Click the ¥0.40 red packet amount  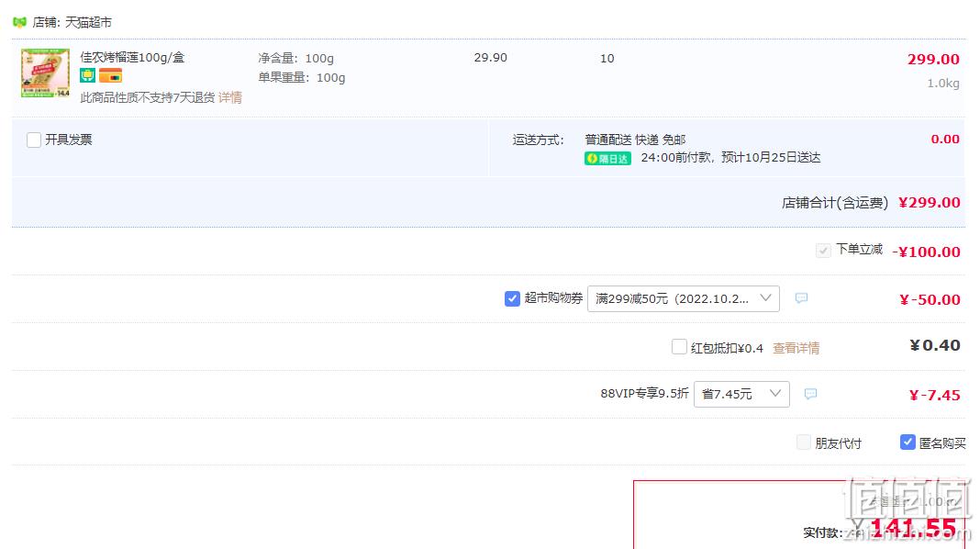point(935,345)
